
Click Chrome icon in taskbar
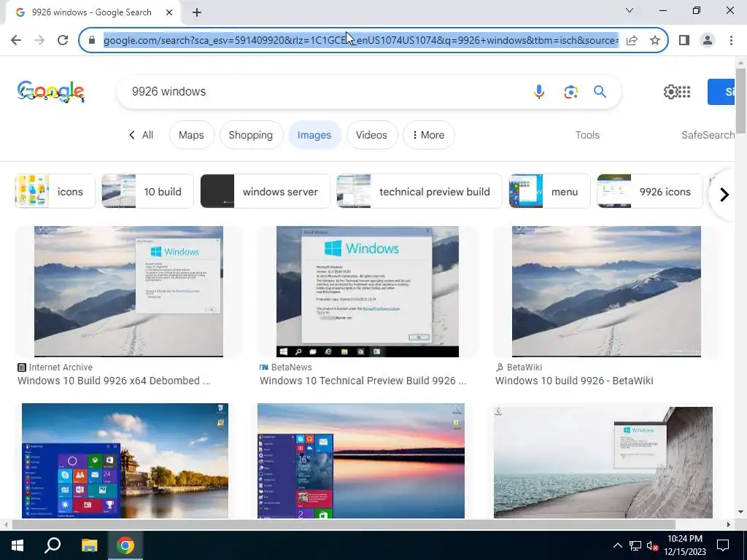coord(125,545)
